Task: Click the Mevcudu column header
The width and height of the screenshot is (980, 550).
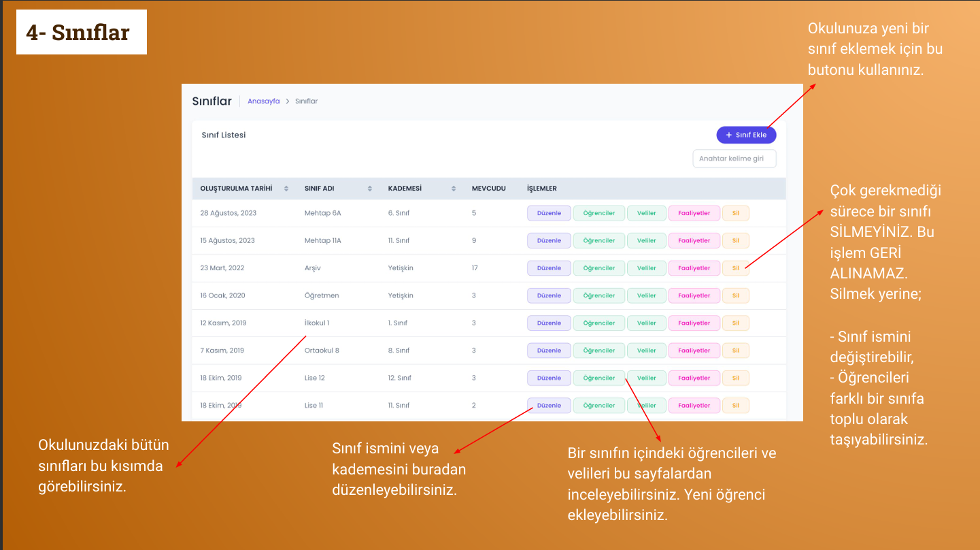Action: click(488, 189)
